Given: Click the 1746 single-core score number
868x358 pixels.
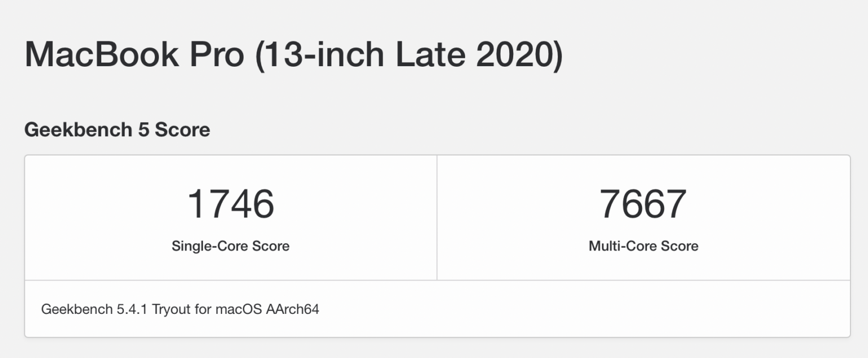Looking at the screenshot, I should point(231,204).
